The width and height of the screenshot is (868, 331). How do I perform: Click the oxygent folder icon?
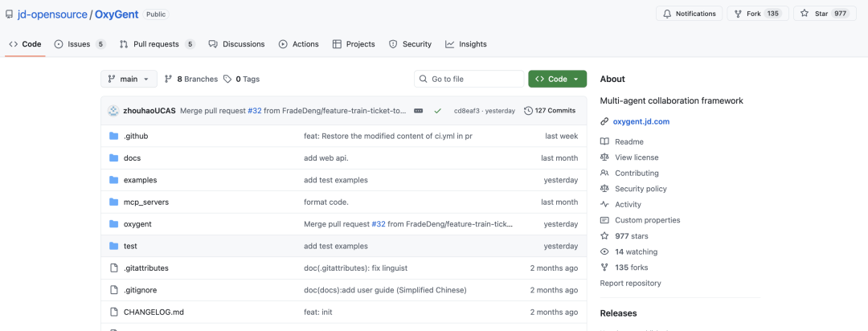114,224
